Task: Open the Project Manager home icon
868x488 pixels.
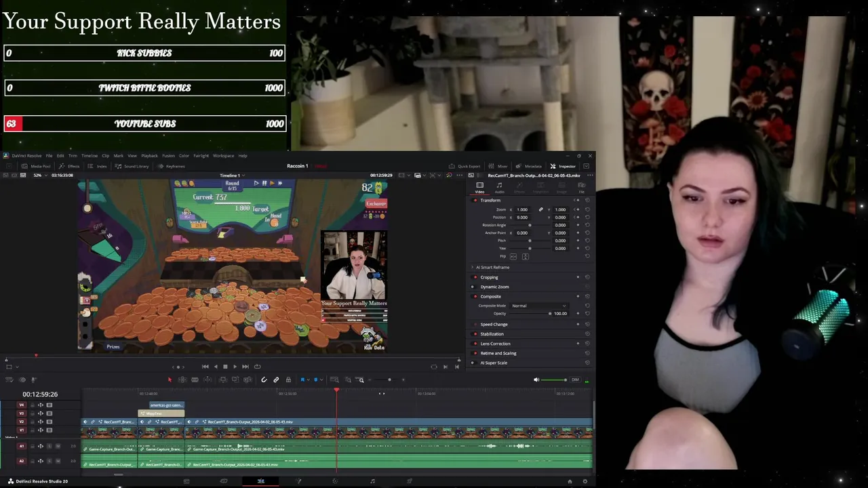Action: [x=570, y=481]
